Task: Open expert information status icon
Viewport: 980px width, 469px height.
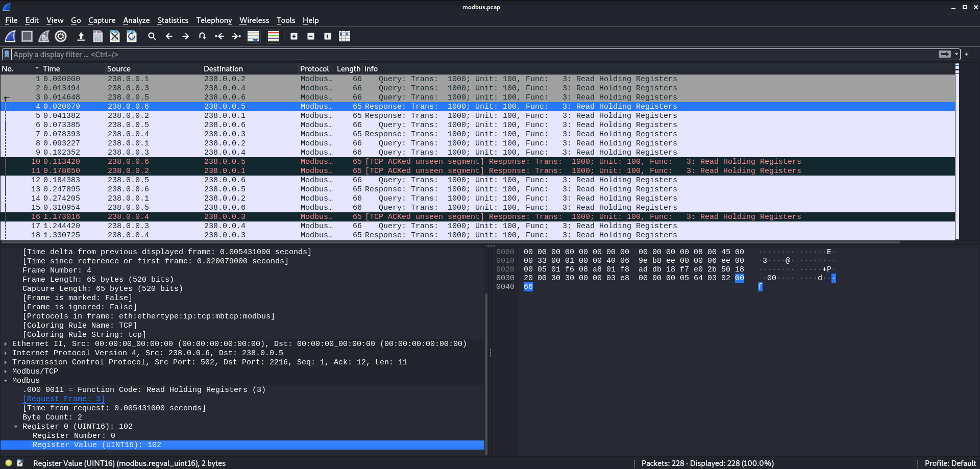Action: pos(9,463)
